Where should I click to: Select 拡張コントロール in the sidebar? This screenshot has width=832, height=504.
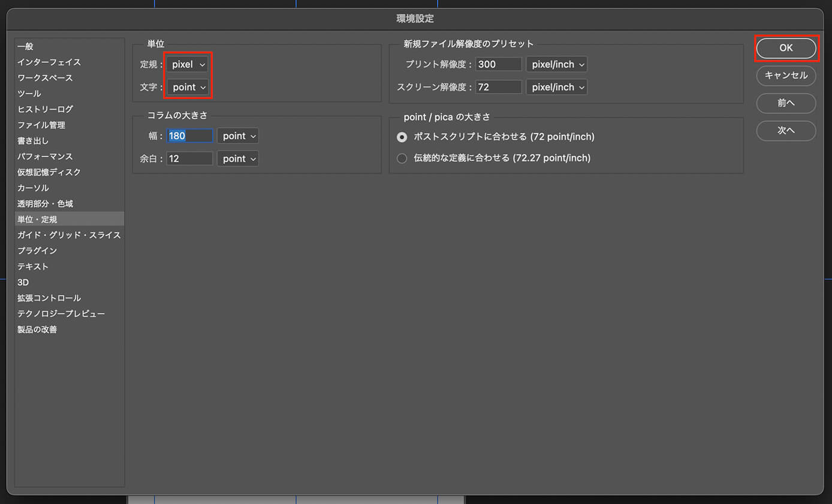click(x=70, y=298)
